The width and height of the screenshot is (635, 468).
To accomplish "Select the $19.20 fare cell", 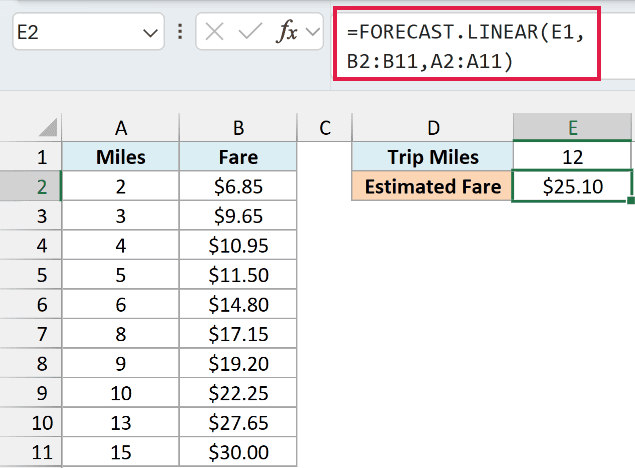I will point(238,364).
